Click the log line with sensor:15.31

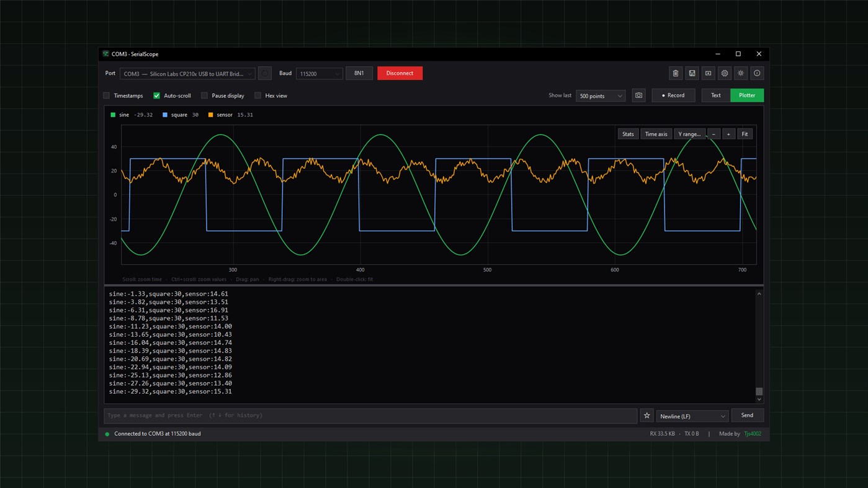171,392
